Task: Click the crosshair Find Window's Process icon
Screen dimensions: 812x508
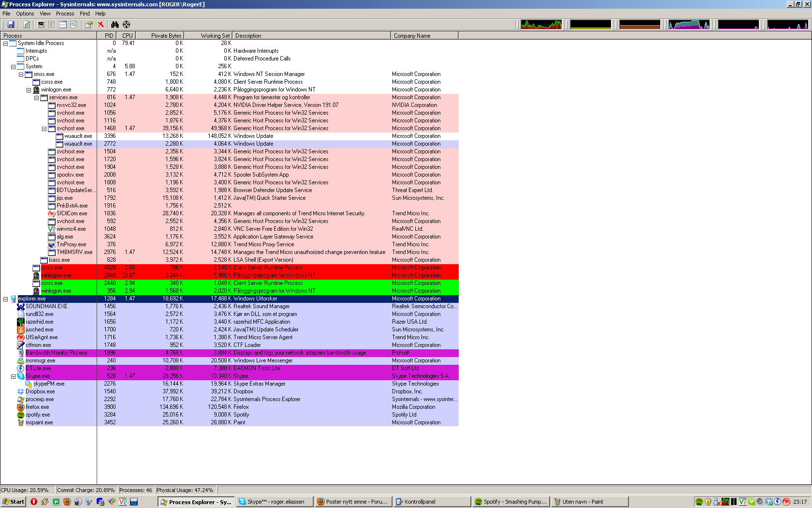Action: point(127,25)
